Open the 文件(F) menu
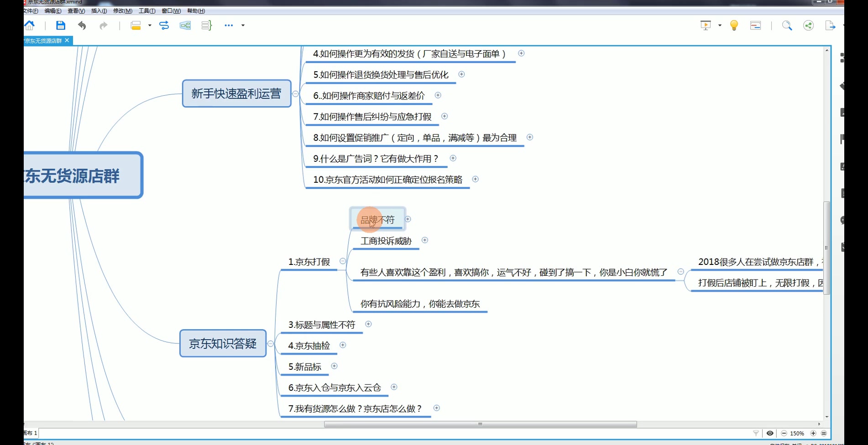 pos(31,11)
